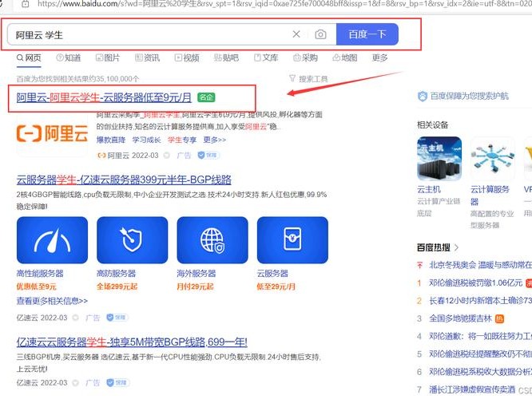The image size is (532, 399).
Task: Click the 海外服务器 globe tile
Action: tap(212, 240)
